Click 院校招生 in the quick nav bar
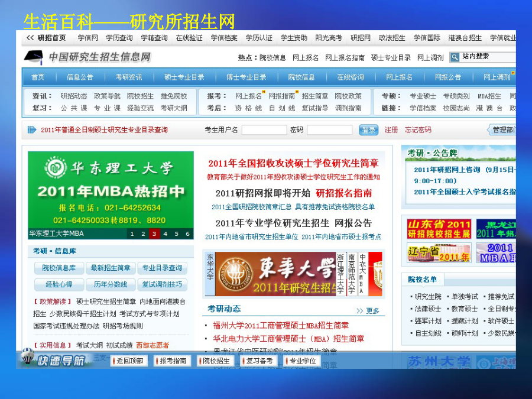Screen dimensions: 532x399 click(x=215, y=361)
